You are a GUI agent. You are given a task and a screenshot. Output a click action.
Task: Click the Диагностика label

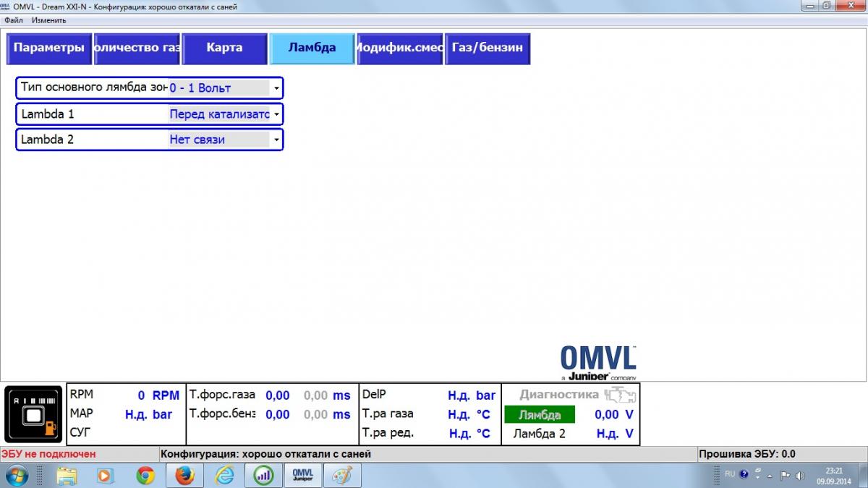pos(558,395)
